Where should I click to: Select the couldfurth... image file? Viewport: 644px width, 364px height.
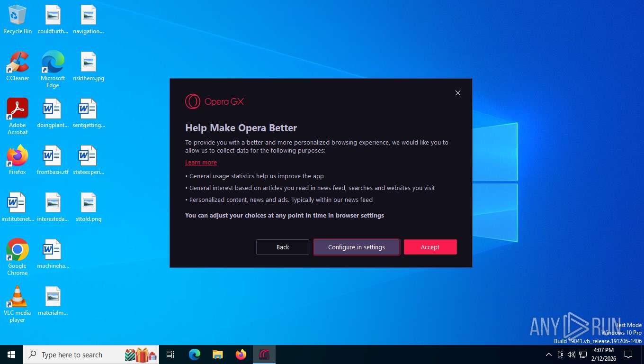pyautogui.click(x=53, y=19)
